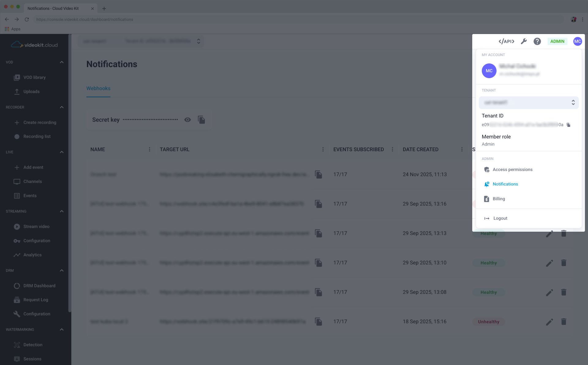Copy the Tenant ID using the copy icon
The width and height of the screenshot is (588, 365).
[x=569, y=125]
